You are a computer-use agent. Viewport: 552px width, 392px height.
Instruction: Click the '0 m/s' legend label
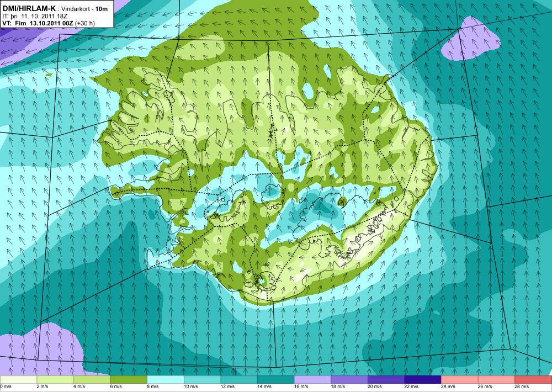(x=6, y=386)
